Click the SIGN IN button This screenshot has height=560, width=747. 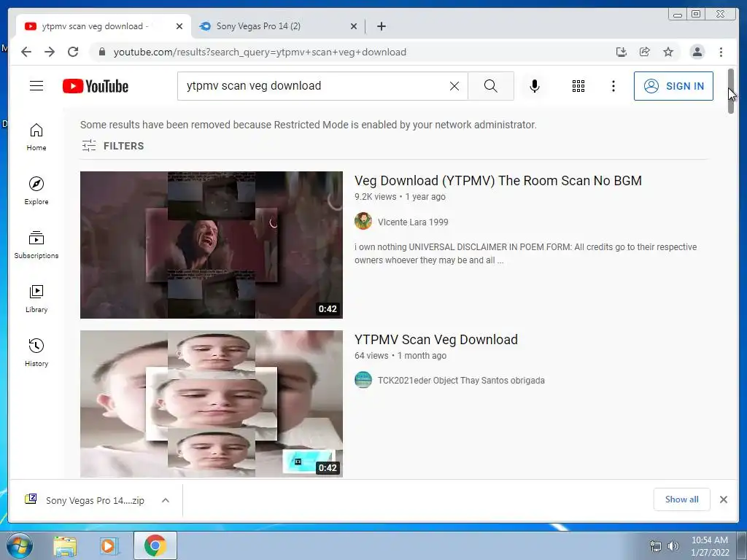(673, 86)
